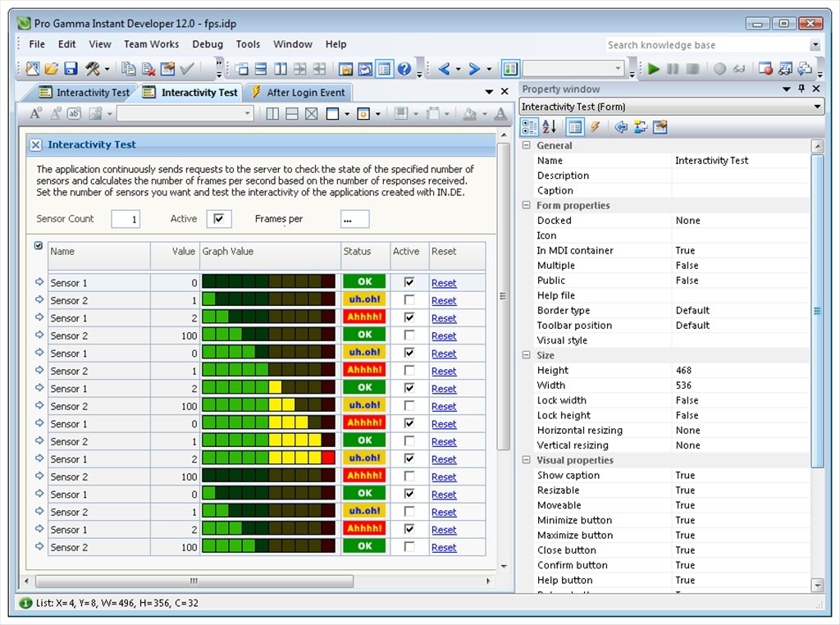
Task: Navigate back with the blue left arrow
Action: pos(444,69)
